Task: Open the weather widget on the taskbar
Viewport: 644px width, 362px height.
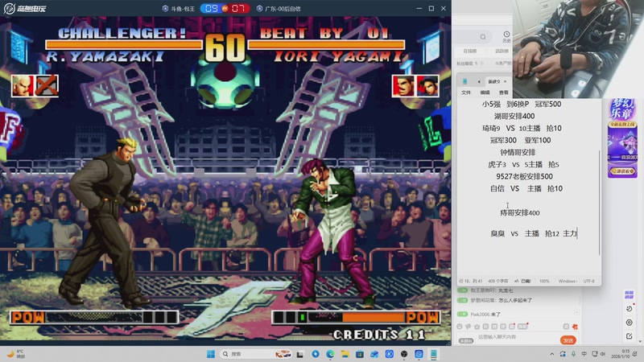Action: (x=15, y=354)
